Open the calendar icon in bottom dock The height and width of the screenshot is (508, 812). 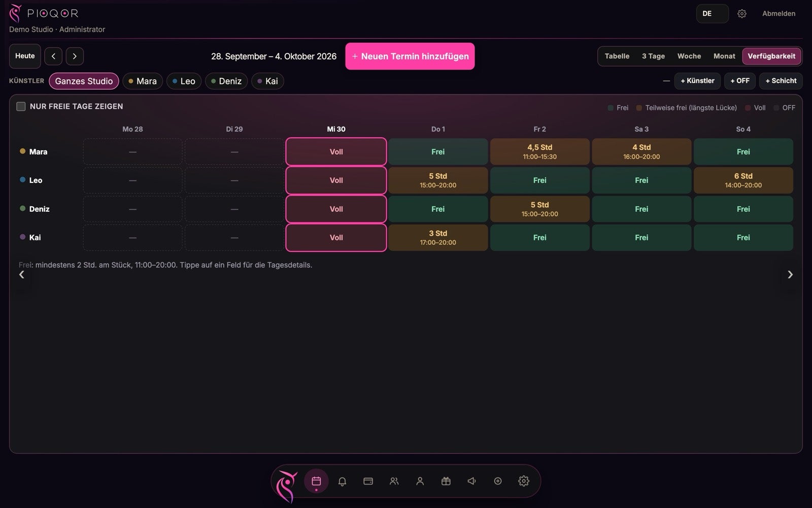click(316, 481)
